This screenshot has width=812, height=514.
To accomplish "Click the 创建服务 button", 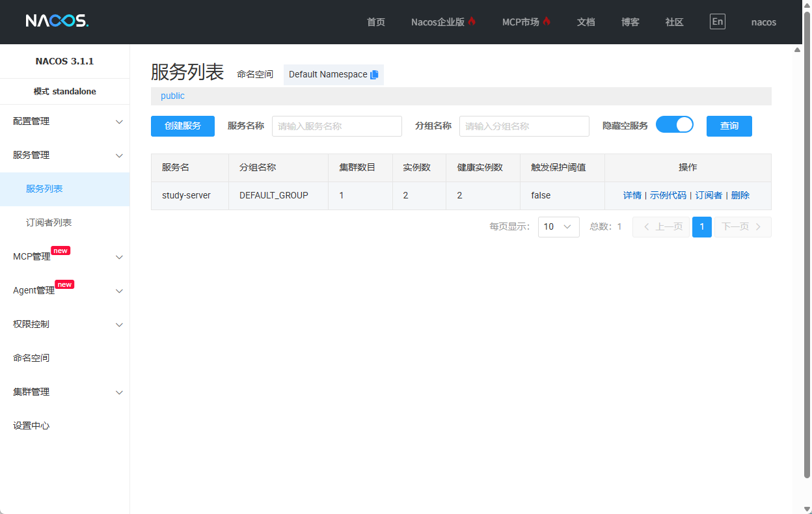I will (182, 126).
